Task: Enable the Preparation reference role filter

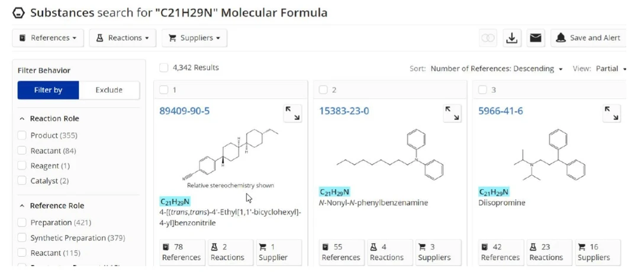Action: [22, 223]
